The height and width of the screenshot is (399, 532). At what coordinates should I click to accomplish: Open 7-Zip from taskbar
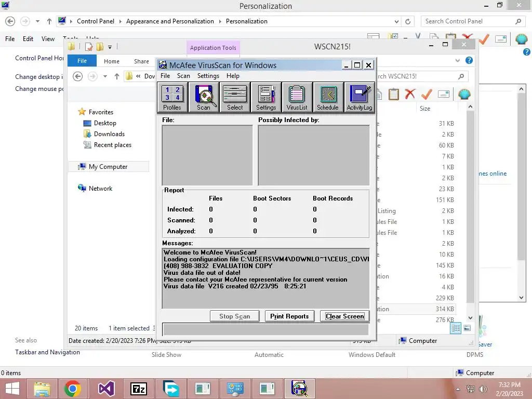(x=139, y=389)
